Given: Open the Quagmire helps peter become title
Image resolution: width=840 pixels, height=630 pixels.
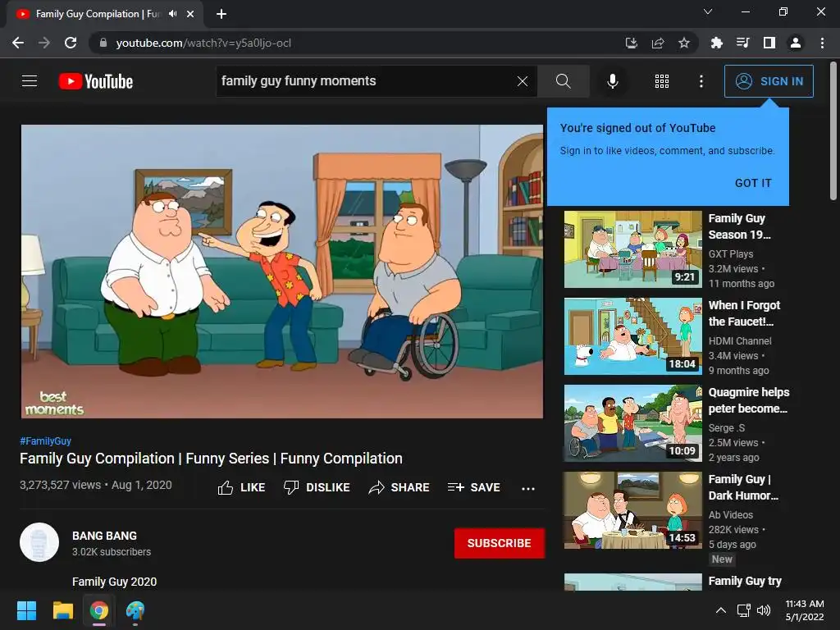Looking at the screenshot, I should (748, 400).
